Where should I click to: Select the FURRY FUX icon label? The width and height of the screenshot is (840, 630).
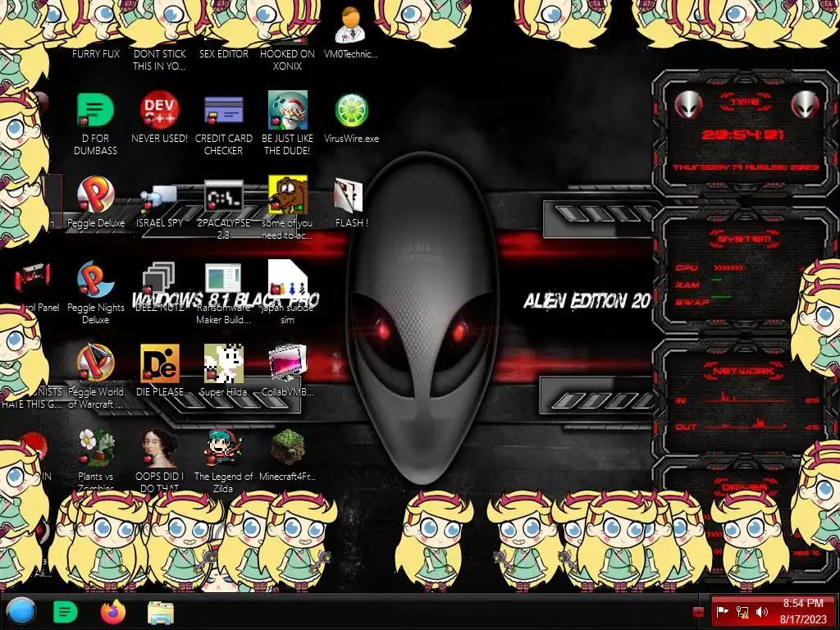pos(96,53)
